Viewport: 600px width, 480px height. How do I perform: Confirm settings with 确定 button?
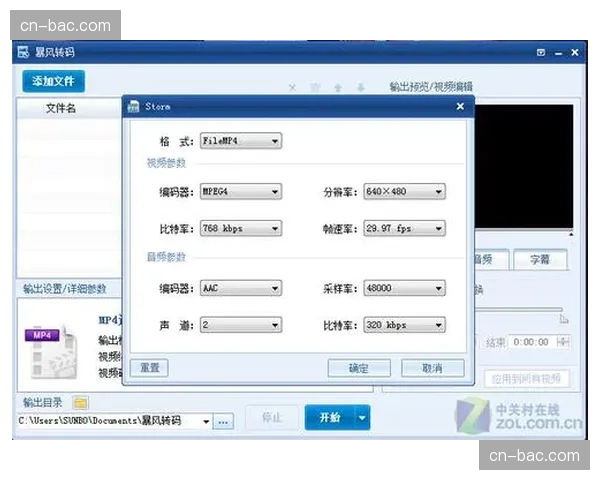[x=359, y=368]
